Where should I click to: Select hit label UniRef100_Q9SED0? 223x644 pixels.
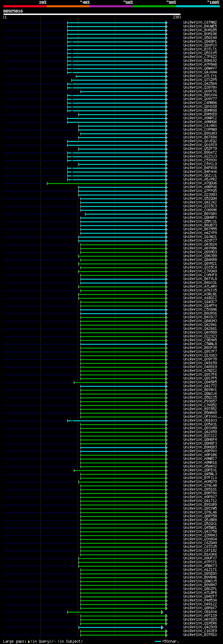[x=200, y=573]
